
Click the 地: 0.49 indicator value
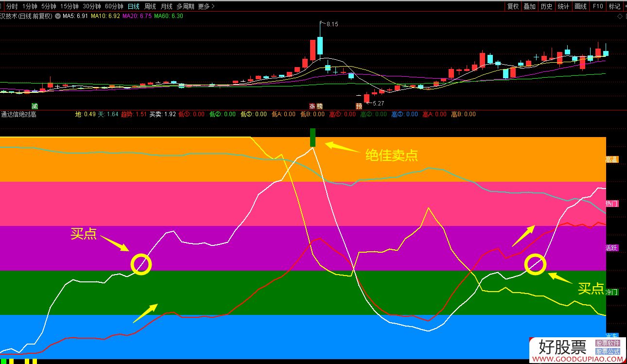(85, 115)
